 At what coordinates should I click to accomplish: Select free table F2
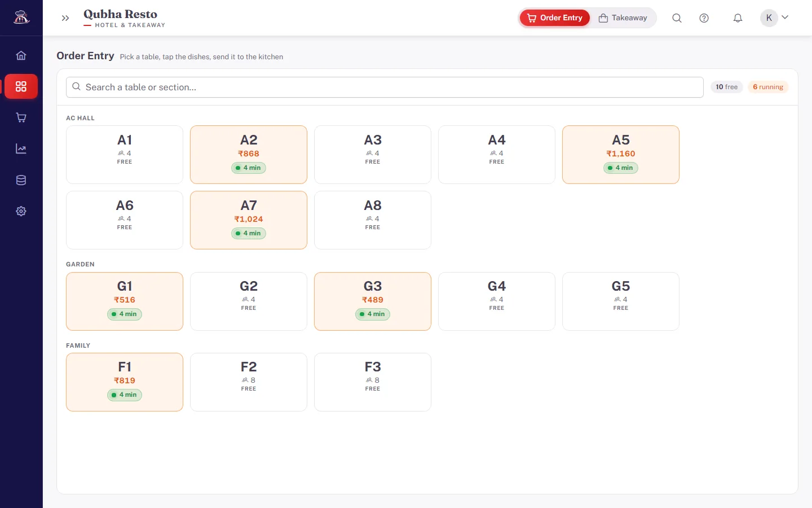tap(249, 382)
